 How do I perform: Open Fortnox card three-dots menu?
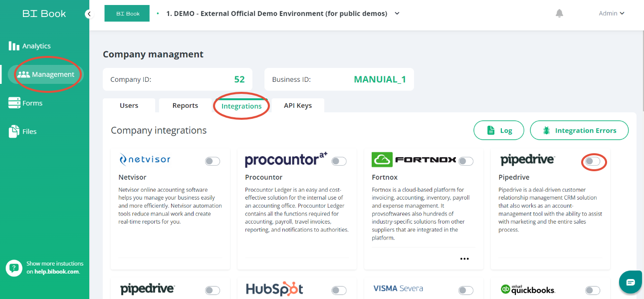click(465, 259)
